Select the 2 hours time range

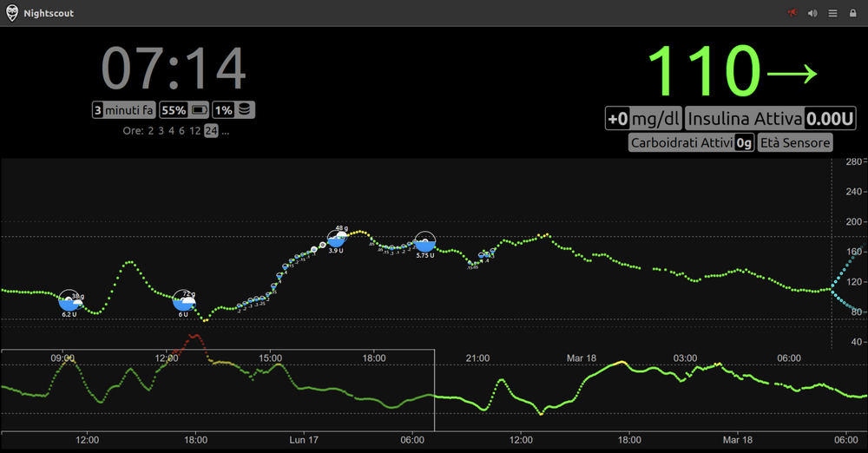pyautogui.click(x=150, y=131)
